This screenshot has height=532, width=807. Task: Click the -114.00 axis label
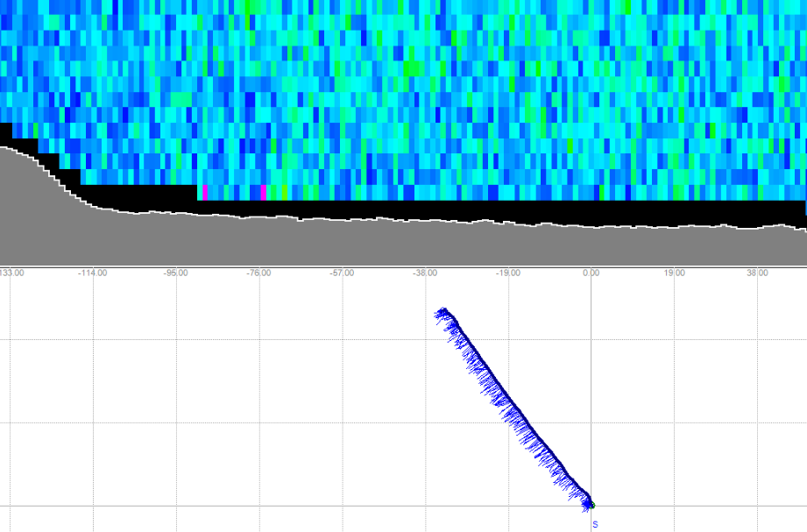[92, 273]
